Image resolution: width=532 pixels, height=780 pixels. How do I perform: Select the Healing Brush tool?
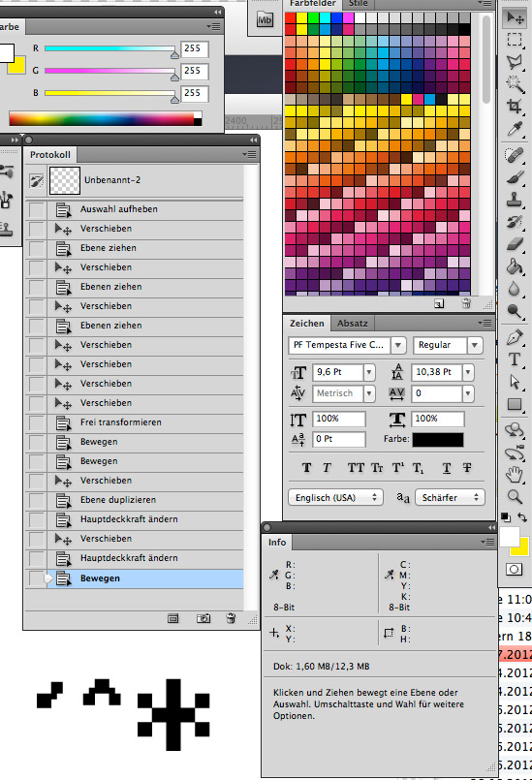pyautogui.click(x=515, y=155)
